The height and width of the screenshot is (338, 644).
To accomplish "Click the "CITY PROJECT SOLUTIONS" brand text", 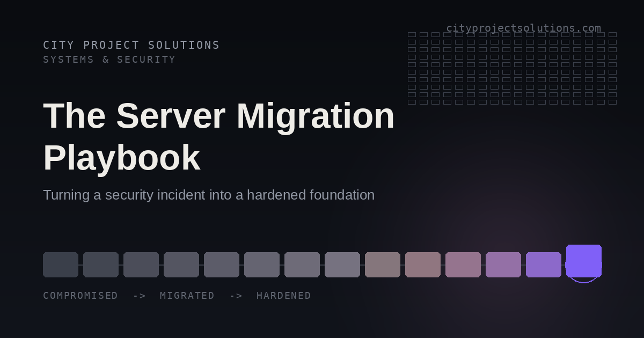I will coord(131,45).
